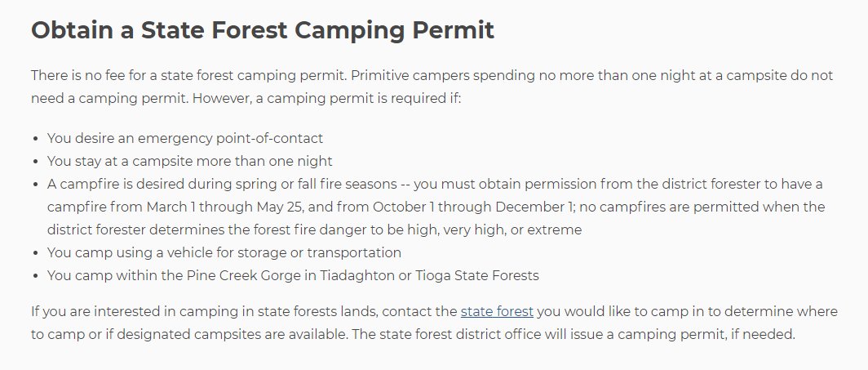Open the "state forest" hyperlink

point(497,311)
